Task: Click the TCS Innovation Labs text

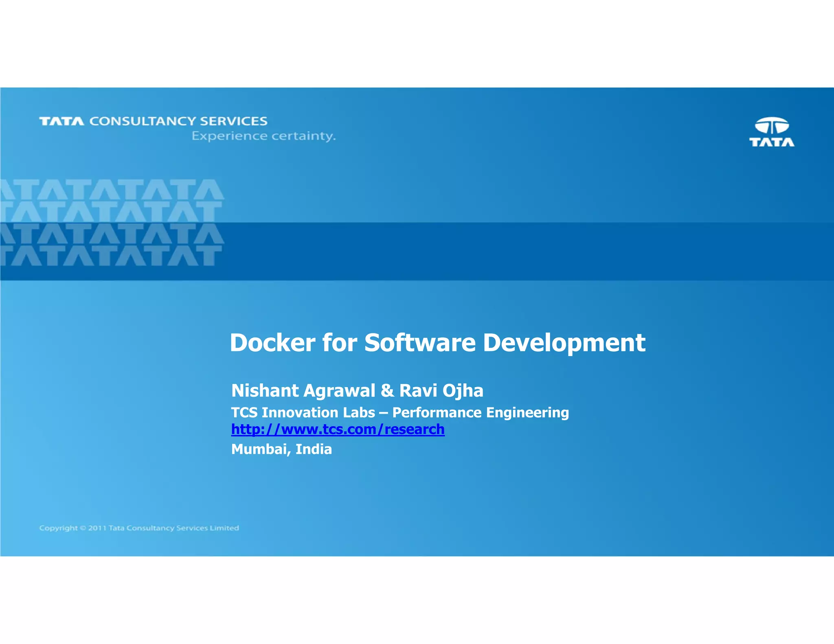Action: pyautogui.click(x=303, y=413)
